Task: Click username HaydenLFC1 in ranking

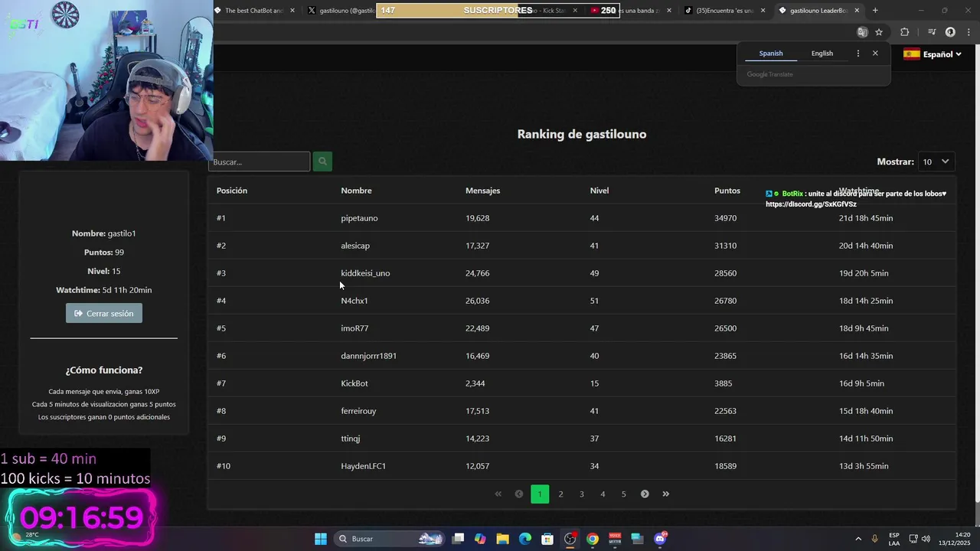Action: point(363,466)
